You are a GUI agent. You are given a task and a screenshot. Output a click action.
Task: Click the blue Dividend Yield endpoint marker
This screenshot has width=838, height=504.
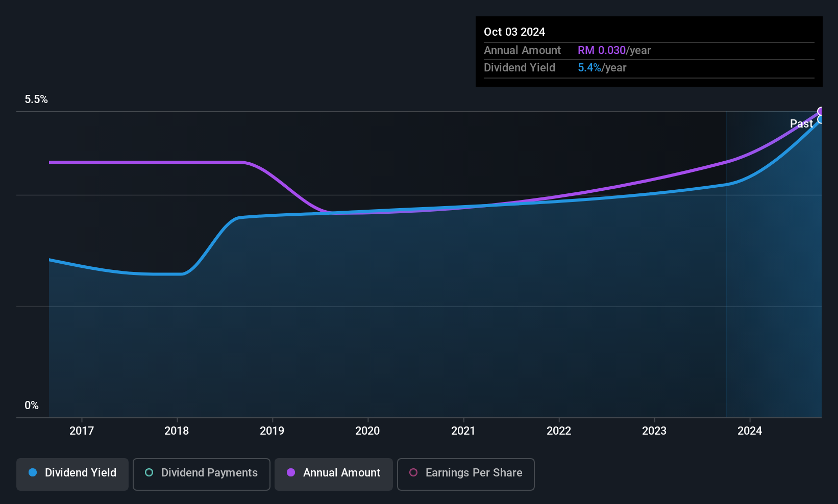coord(821,120)
